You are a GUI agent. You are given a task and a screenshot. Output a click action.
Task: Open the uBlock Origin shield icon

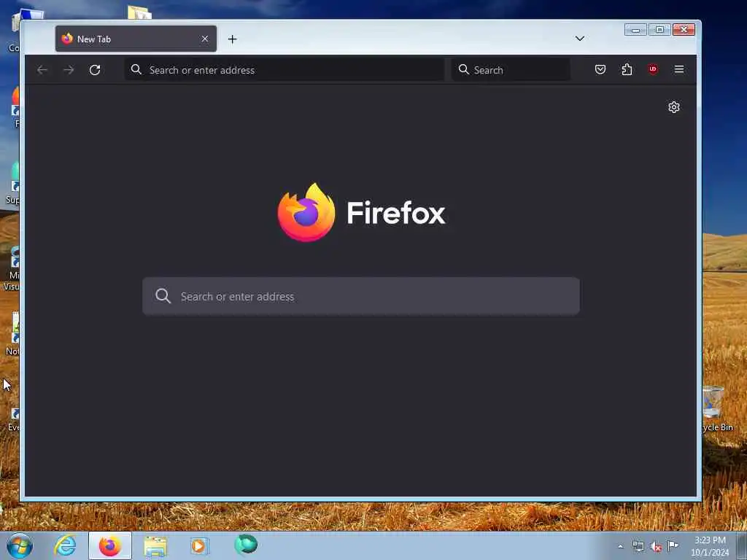tap(653, 69)
